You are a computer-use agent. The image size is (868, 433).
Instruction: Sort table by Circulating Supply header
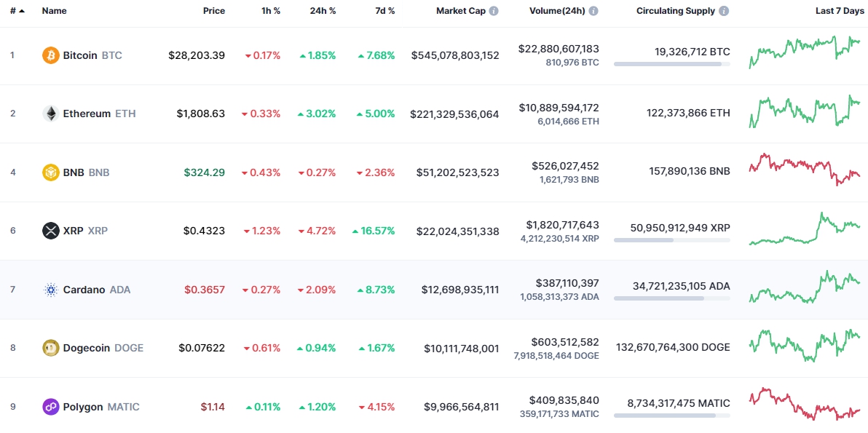click(x=676, y=11)
